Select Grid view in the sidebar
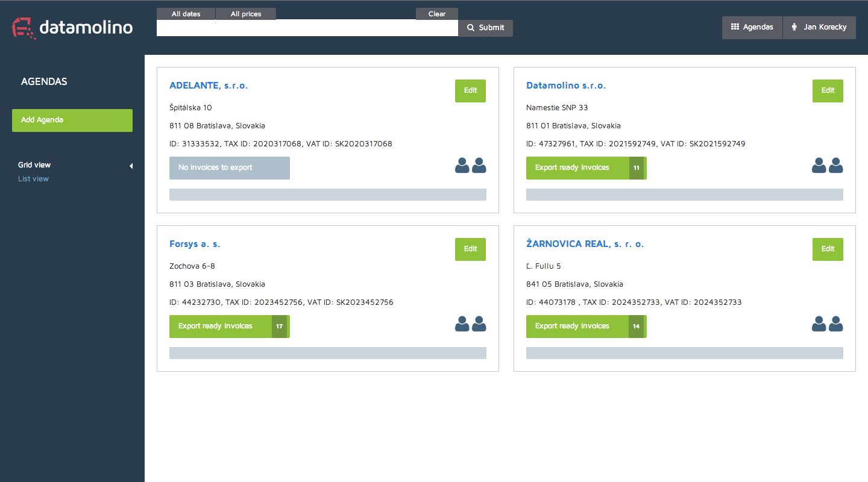 [x=34, y=165]
